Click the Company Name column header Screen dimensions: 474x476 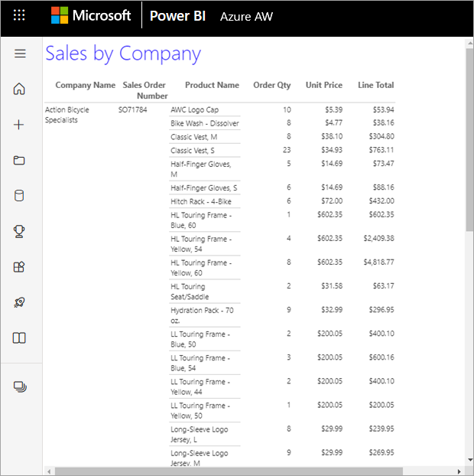pos(85,85)
